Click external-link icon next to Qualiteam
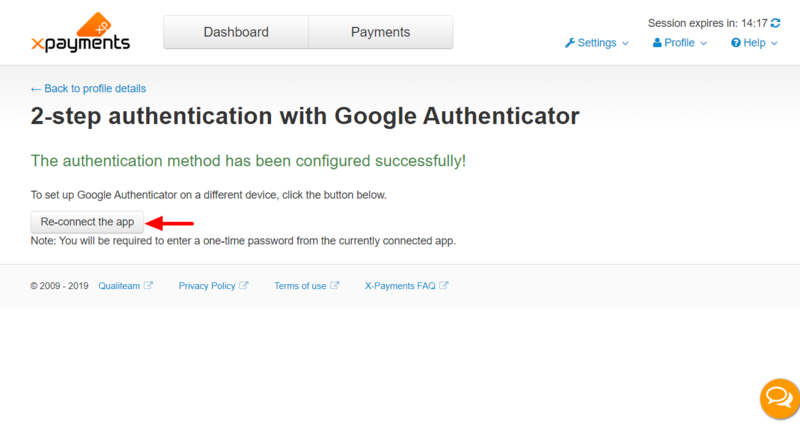The image size is (800, 429). pos(148,285)
